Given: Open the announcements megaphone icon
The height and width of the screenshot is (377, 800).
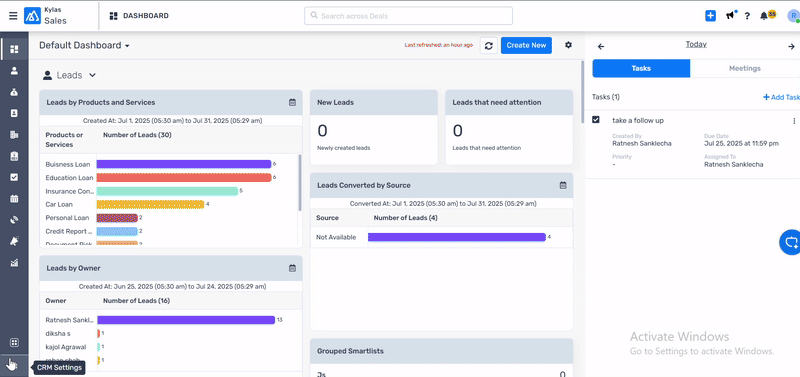Looking at the screenshot, I should click(731, 15).
